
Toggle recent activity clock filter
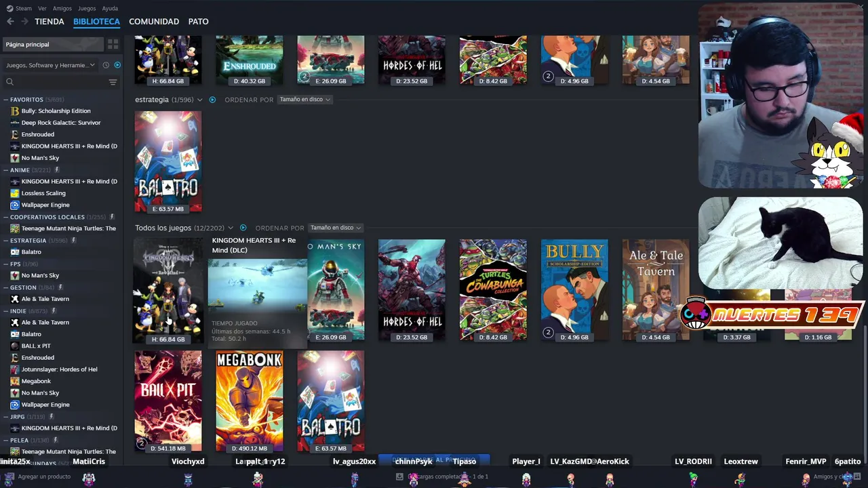[106, 65]
